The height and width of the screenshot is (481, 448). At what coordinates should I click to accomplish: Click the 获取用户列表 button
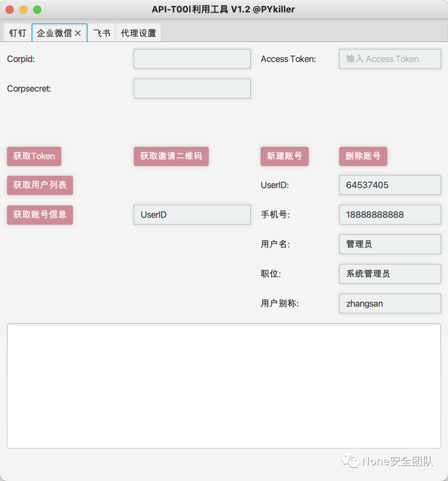point(40,185)
